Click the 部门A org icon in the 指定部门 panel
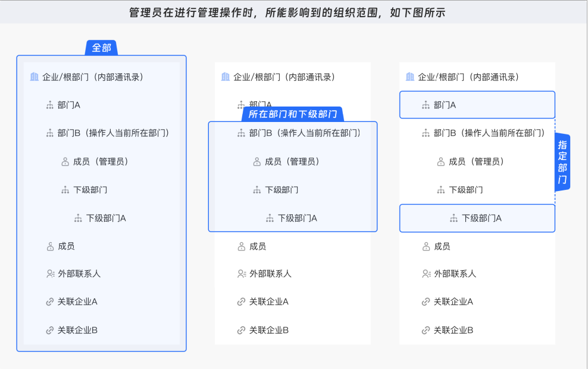 pos(426,105)
